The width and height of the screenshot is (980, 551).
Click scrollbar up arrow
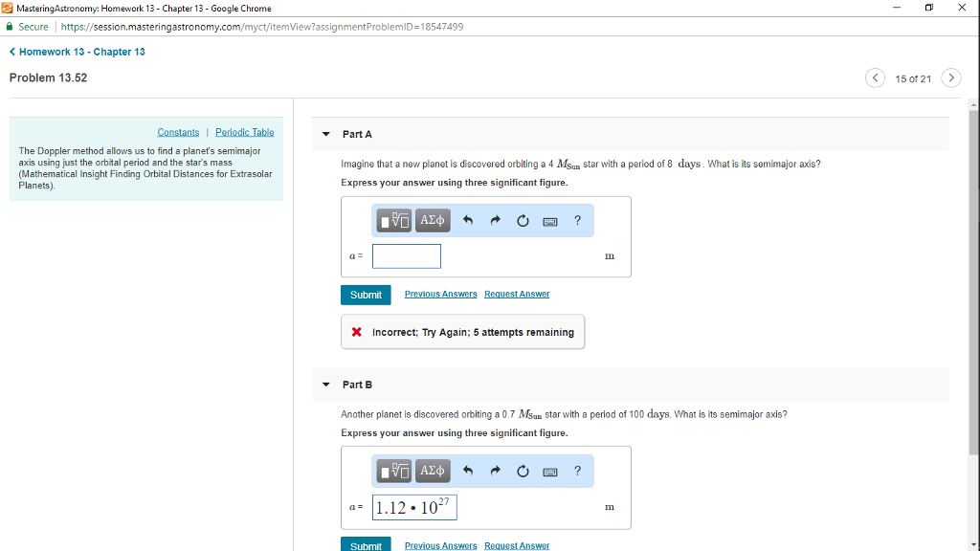pos(973,104)
